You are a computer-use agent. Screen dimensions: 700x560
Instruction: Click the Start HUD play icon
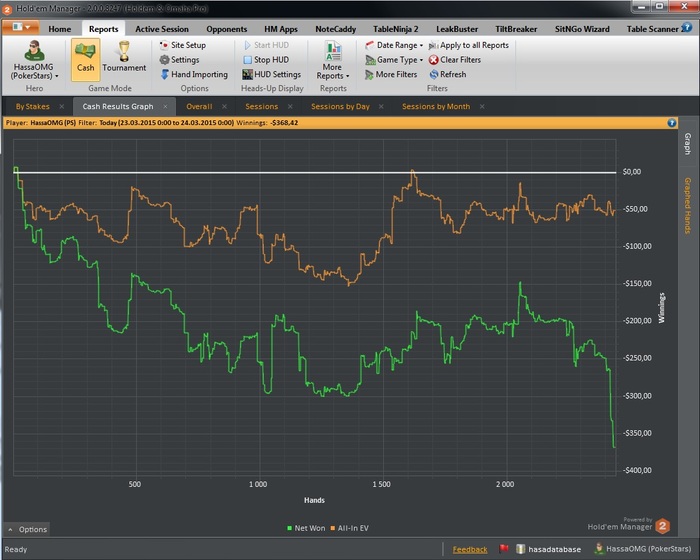(x=247, y=45)
